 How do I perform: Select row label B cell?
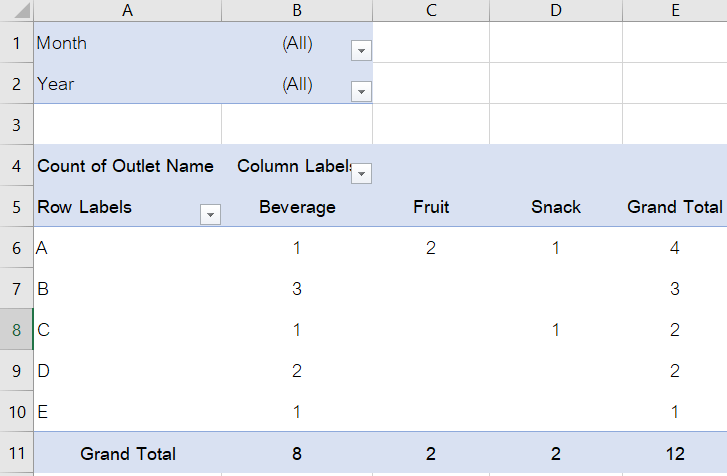click(127, 289)
